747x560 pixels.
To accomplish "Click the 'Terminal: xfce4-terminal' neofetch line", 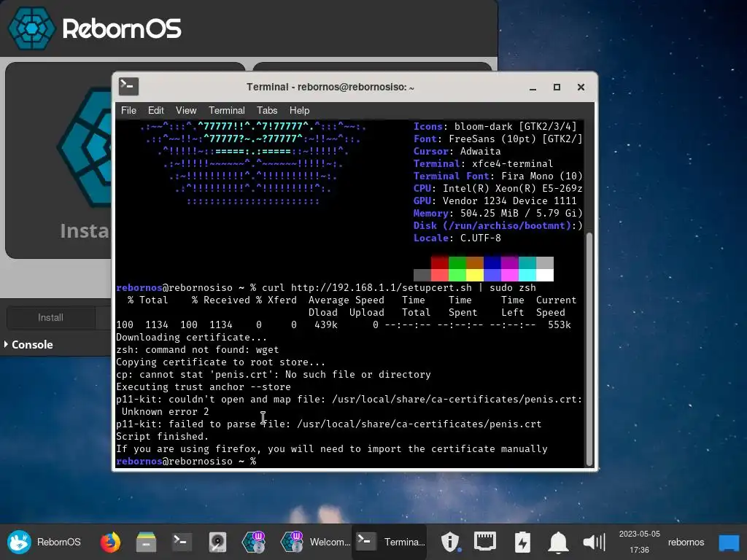I will point(483,164).
